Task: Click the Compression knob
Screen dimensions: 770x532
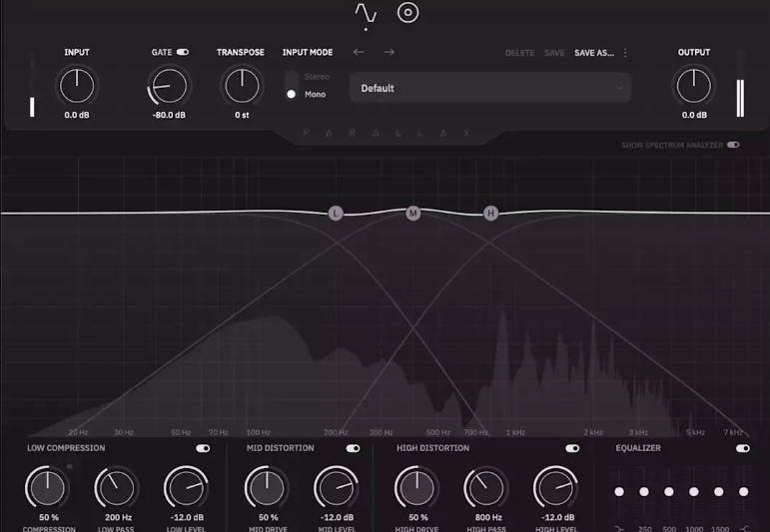Action: pos(48,487)
